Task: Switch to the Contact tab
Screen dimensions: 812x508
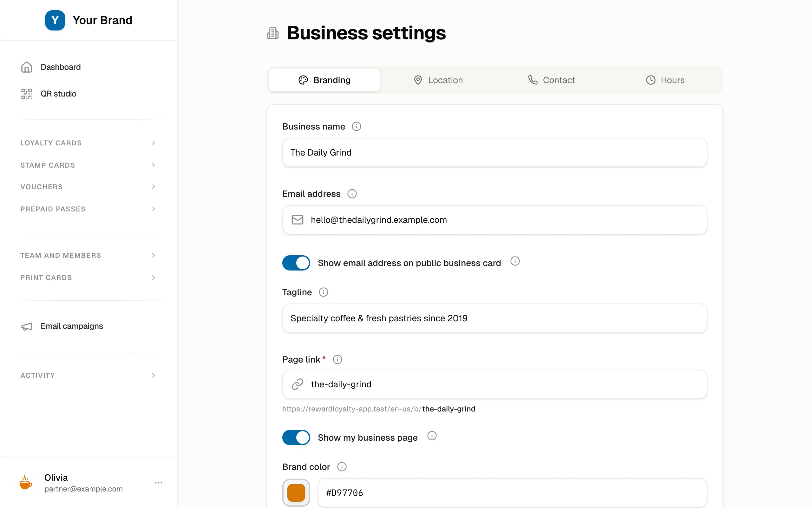Action: click(x=551, y=80)
